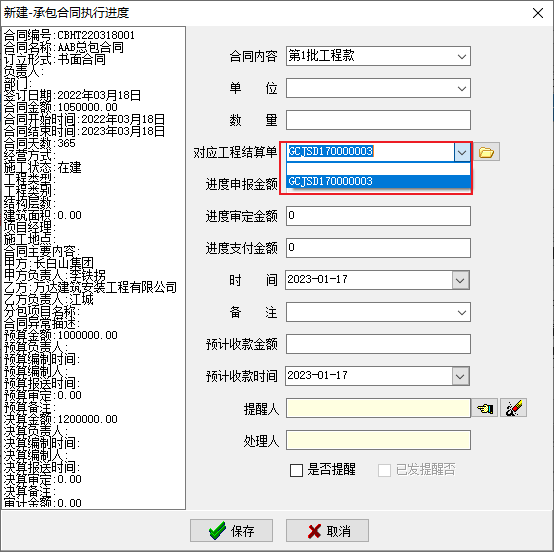Open the 预计收款时间 date picker arrow
This screenshot has width=554, height=552.
(460, 376)
